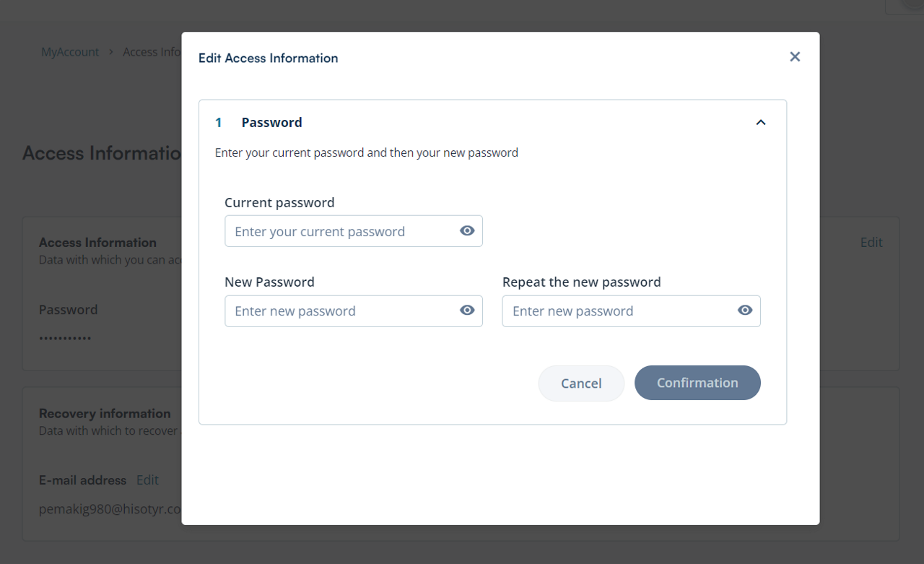Go to MyAccount in the breadcrumb
Image resolution: width=924 pixels, height=564 pixels.
[70, 52]
